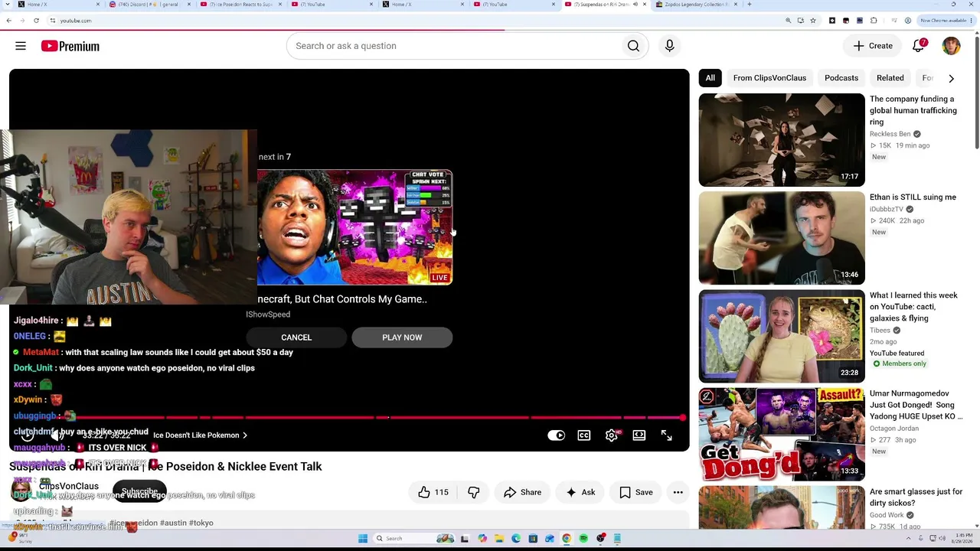Start voice search with the microphone

[669, 46]
